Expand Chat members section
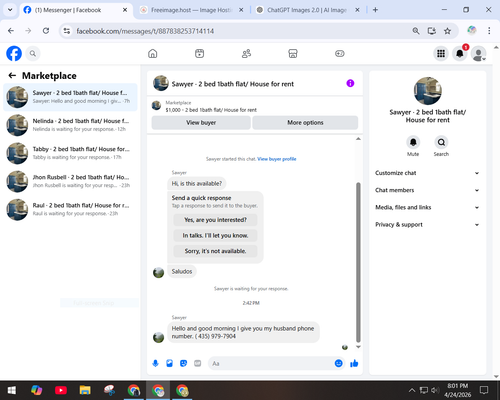This screenshot has height=400, width=500. click(x=427, y=190)
